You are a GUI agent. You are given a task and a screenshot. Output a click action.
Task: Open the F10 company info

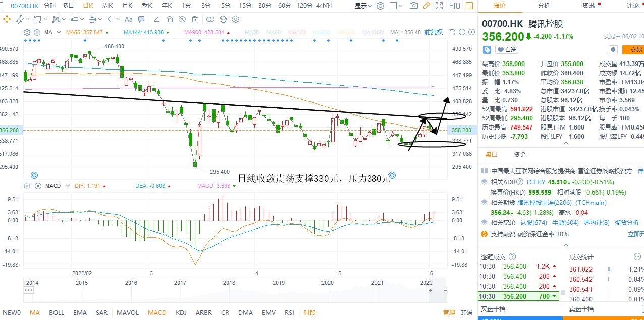click(x=454, y=6)
